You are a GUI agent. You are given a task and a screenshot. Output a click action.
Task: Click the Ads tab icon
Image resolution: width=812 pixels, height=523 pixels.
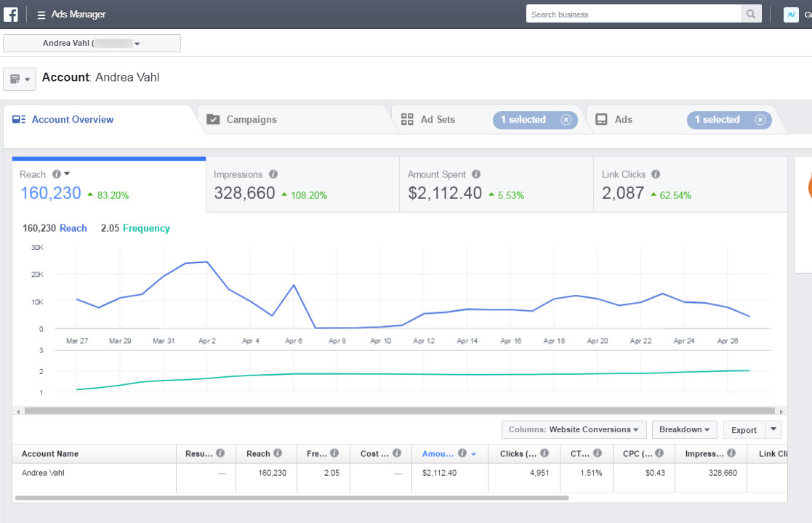click(x=601, y=120)
